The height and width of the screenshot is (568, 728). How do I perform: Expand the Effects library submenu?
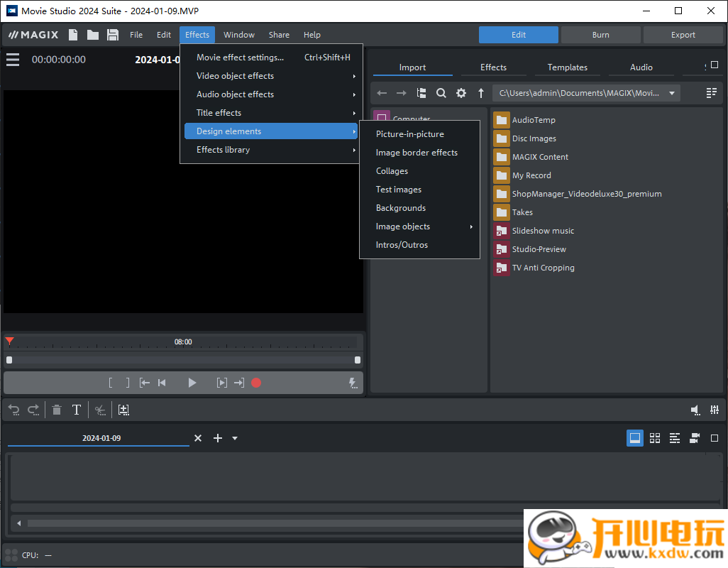(x=271, y=150)
